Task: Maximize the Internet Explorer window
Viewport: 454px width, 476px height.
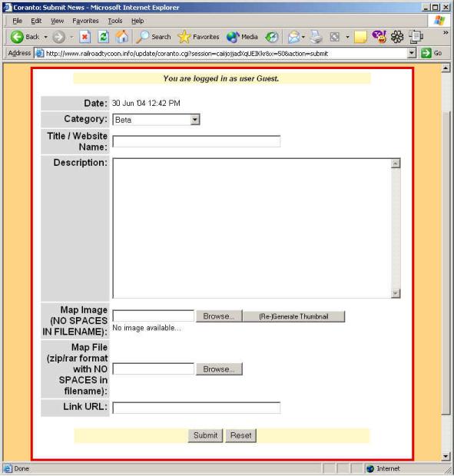Action: click(436, 7)
